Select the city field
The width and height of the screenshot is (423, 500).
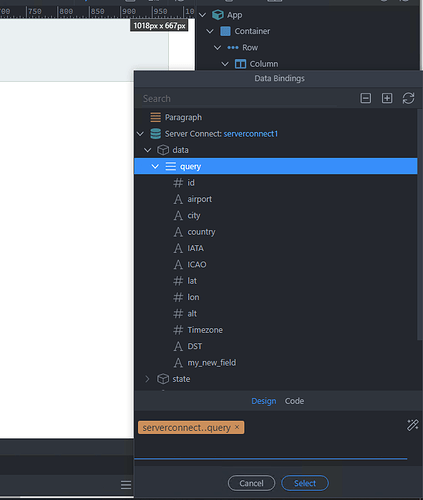[x=194, y=216]
